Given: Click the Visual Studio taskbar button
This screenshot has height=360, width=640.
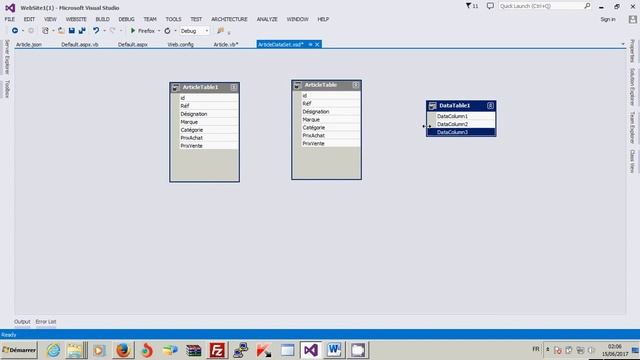Looking at the screenshot, I should (x=311, y=350).
